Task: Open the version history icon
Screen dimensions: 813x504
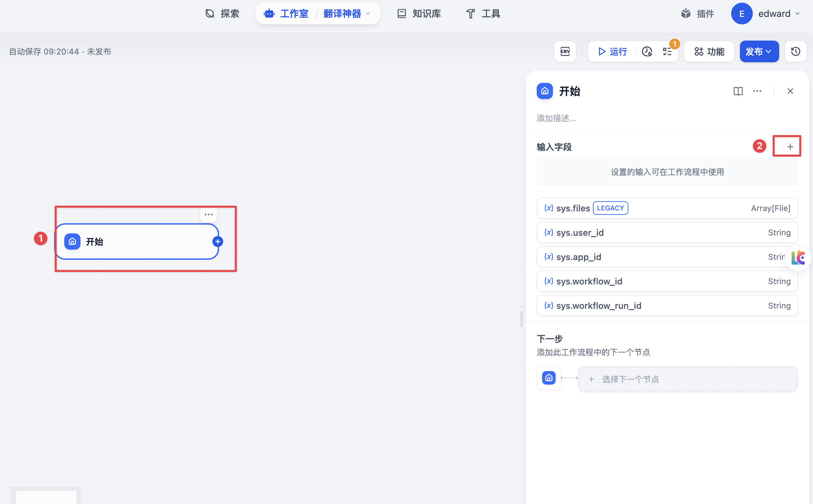Action: [795, 51]
